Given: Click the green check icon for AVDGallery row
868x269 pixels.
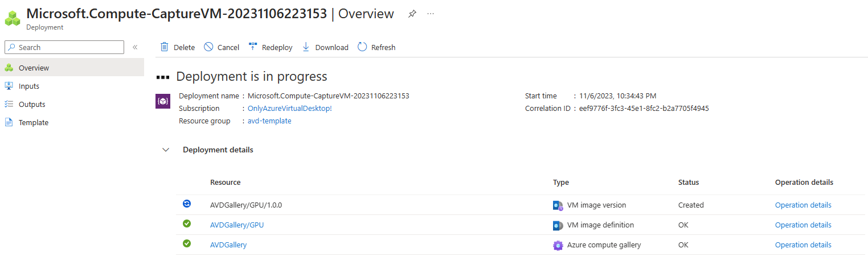Looking at the screenshot, I should click(x=187, y=243).
